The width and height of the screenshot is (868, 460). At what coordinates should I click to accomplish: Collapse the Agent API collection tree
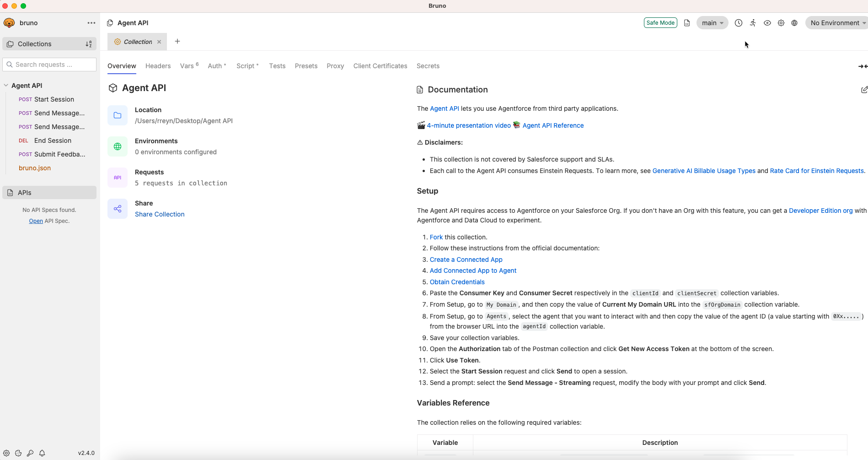click(6, 86)
